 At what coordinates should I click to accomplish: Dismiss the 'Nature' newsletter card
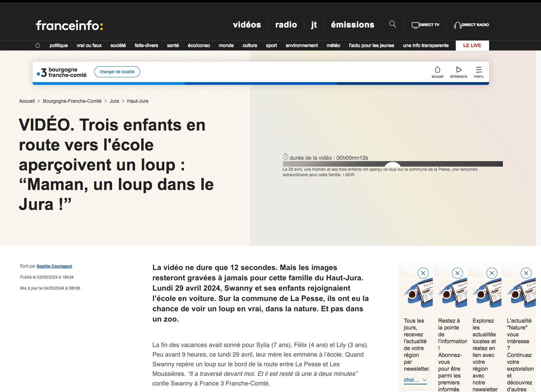[x=526, y=273]
